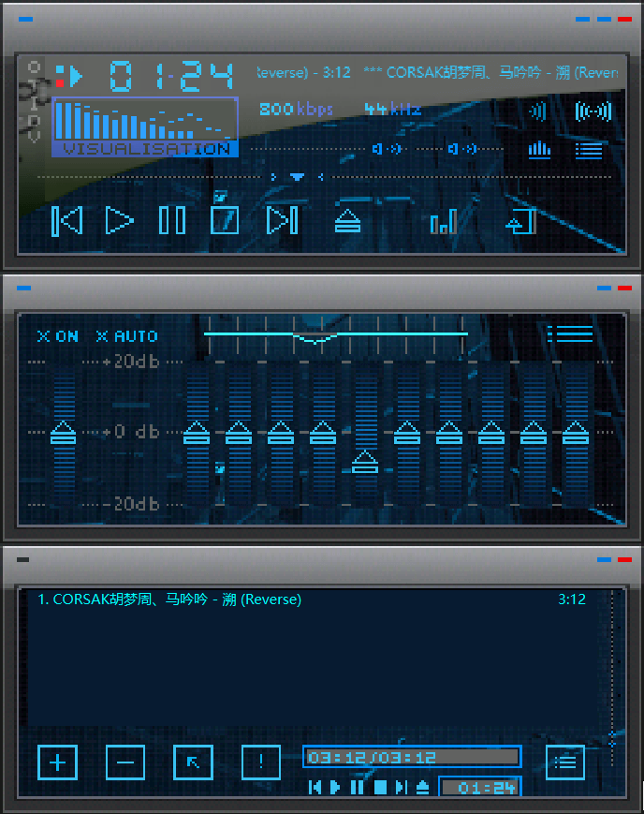Click the second equalizer band slider knob
This screenshot has height=814, width=644.
[239, 433]
